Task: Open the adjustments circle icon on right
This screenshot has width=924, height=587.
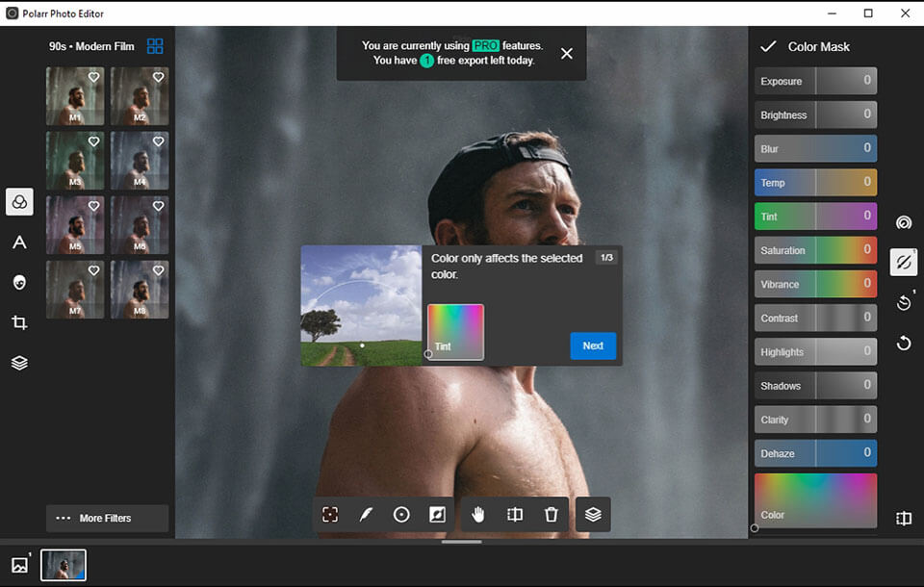Action: tap(904, 222)
